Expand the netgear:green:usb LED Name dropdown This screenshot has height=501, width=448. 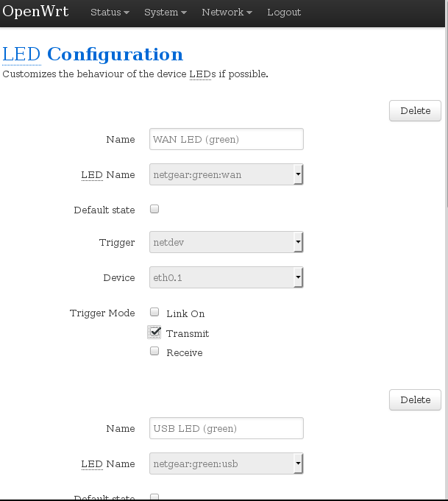226,463
